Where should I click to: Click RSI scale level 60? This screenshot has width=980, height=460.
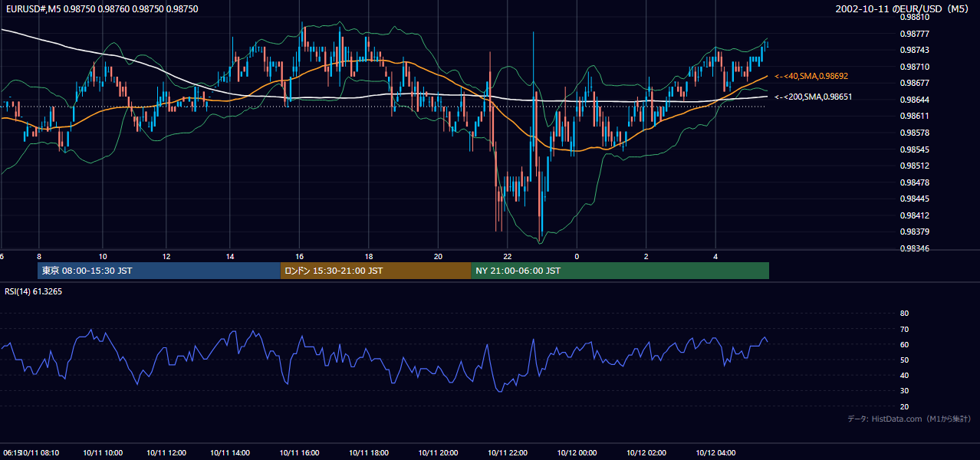click(x=904, y=344)
